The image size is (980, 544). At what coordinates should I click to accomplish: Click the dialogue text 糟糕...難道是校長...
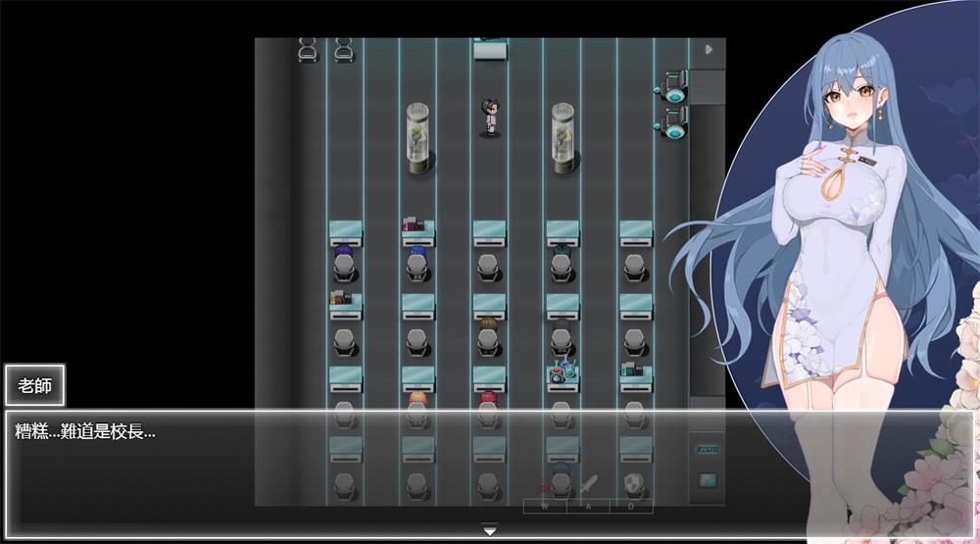[x=85, y=431]
